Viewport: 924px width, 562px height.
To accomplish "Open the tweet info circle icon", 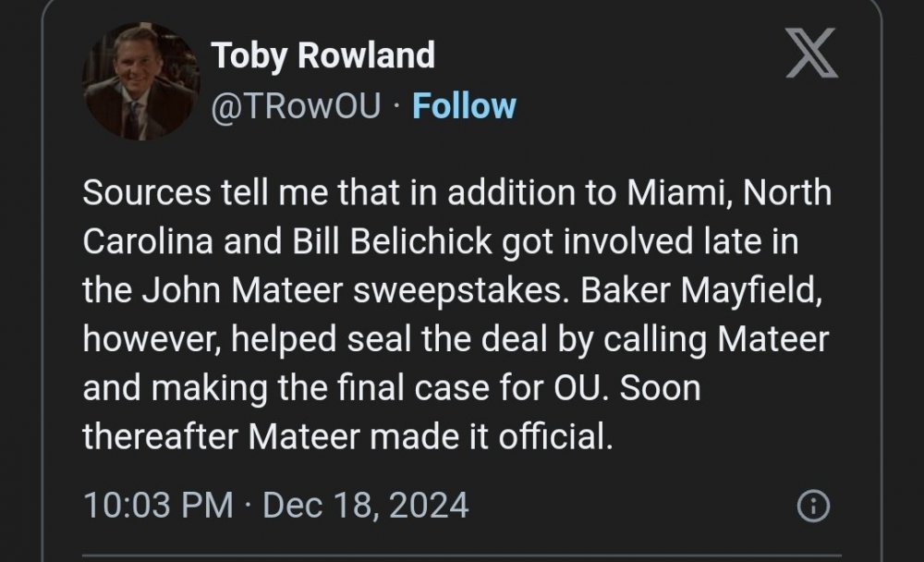I will pos(812,506).
